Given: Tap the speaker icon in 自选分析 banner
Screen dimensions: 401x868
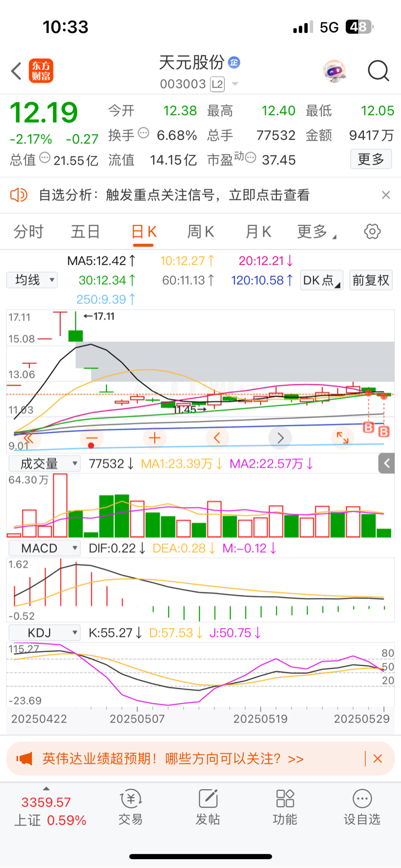Looking at the screenshot, I should coord(19,195).
